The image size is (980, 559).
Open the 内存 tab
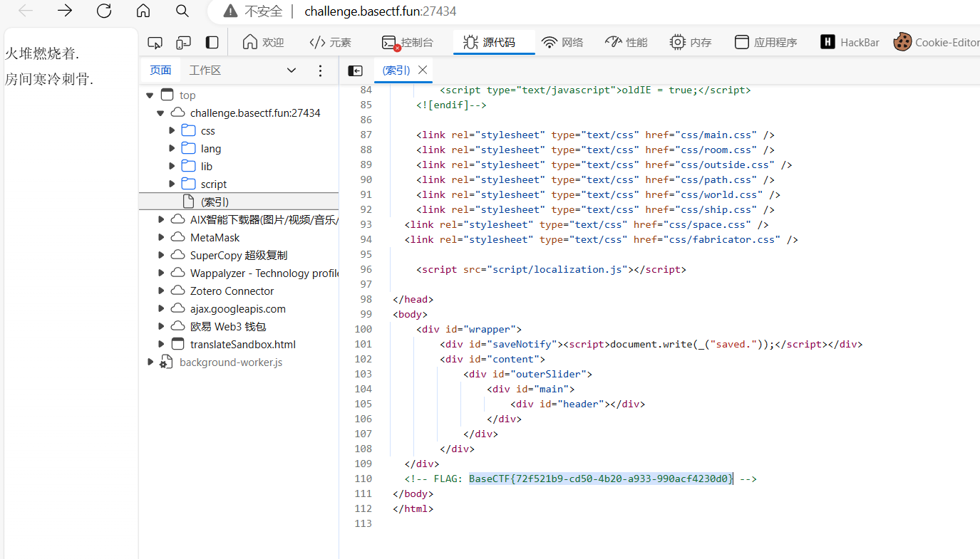point(691,42)
